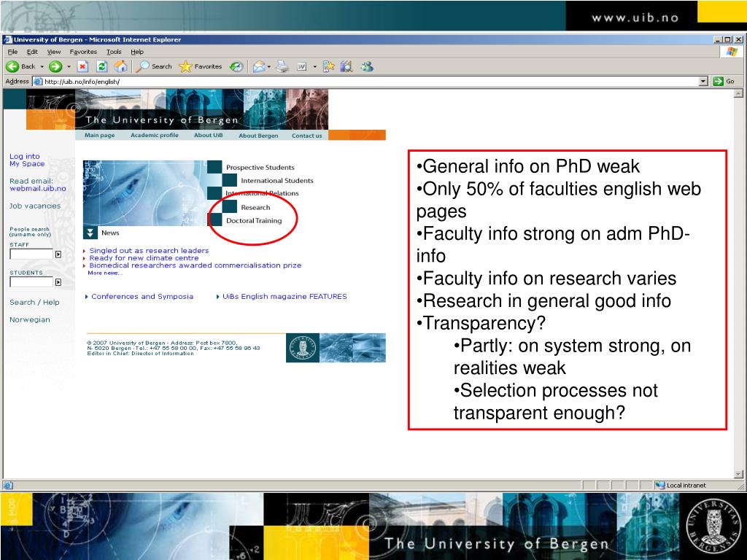Open the Research books icon
This screenshot has height=560, width=747.
[347, 66]
